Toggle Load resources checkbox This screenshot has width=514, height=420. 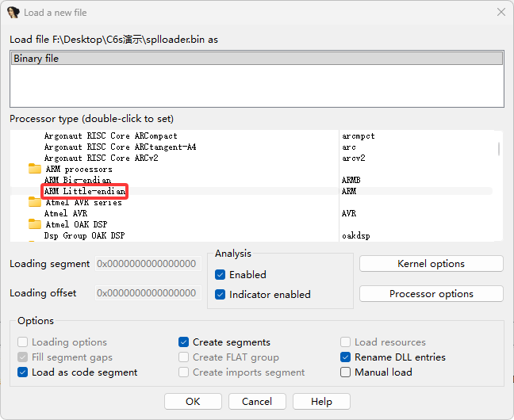pyautogui.click(x=345, y=342)
